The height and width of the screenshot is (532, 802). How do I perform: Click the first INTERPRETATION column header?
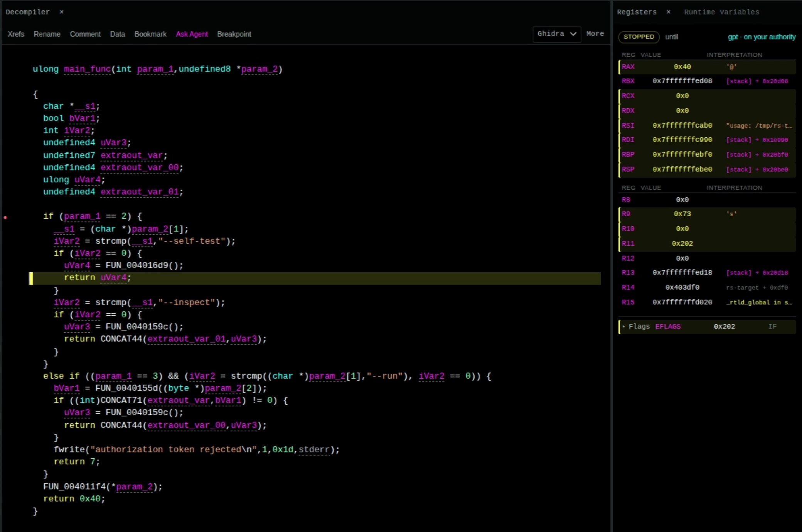[734, 55]
